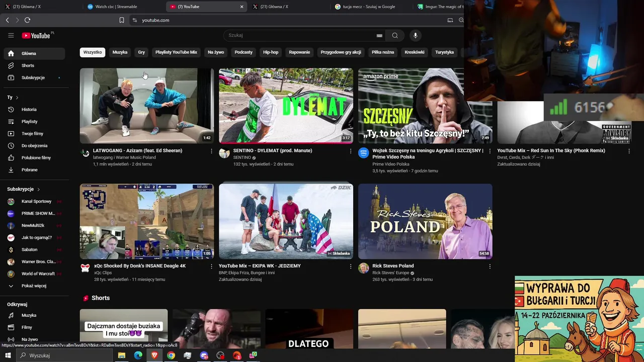Switch to Watch cbc Streamable tab
Screen dimensions: 644x362
coord(123,7)
